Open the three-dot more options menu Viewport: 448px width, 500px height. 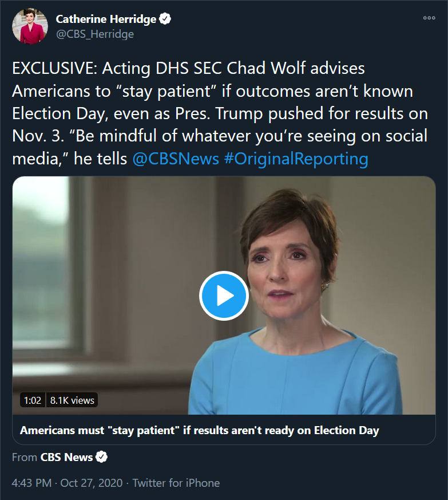coord(429,18)
